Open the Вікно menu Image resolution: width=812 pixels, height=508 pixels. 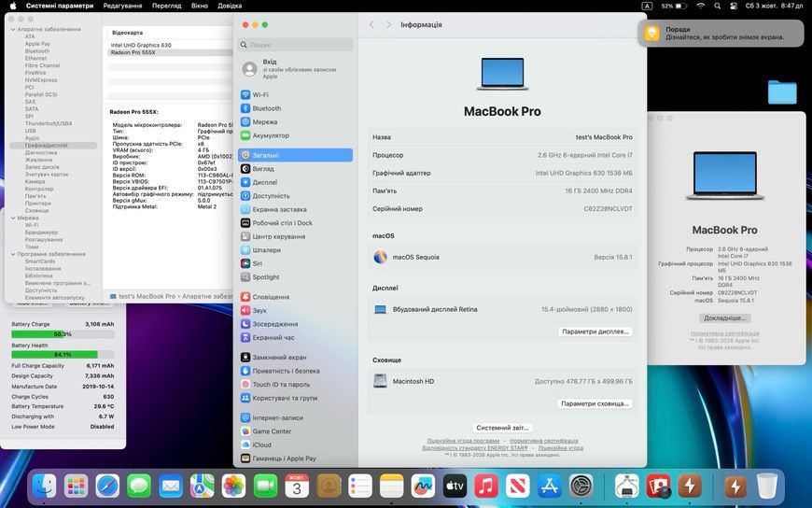pyautogui.click(x=200, y=6)
